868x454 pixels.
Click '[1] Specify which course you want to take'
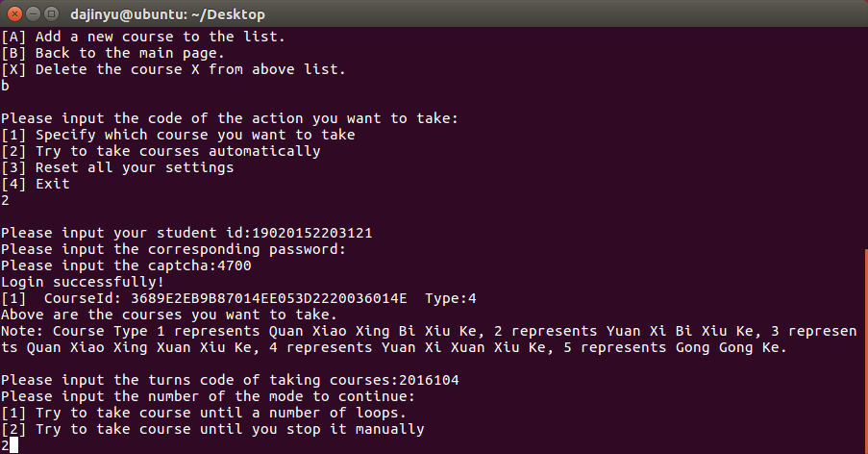(x=178, y=135)
